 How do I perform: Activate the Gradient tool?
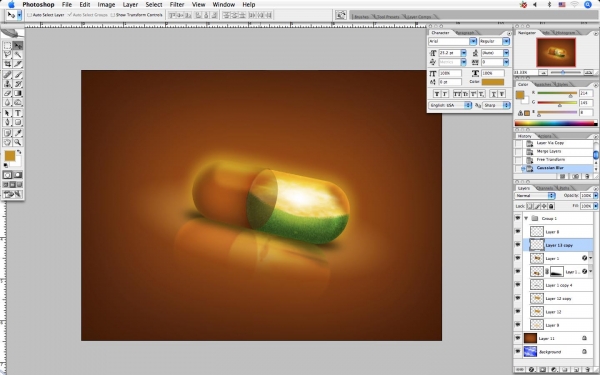(18, 93)
